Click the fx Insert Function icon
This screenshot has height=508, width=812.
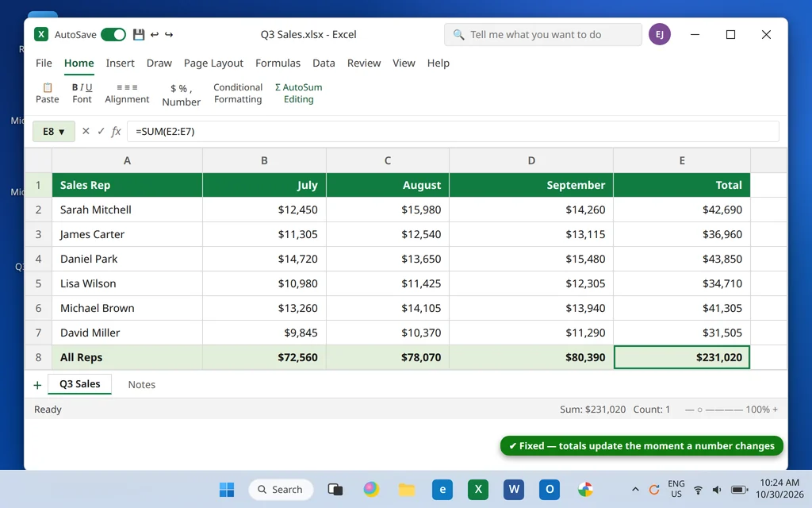click(116, 131)
